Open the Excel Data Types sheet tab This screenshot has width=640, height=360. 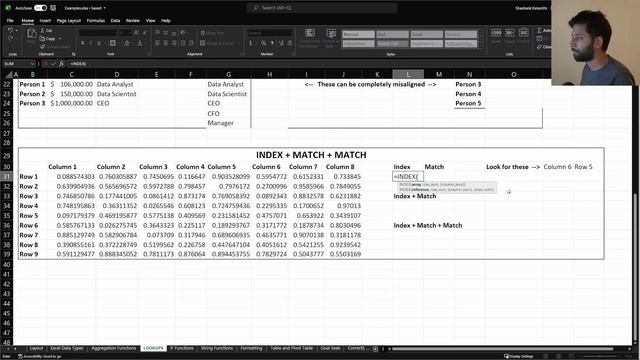(67, 348)
